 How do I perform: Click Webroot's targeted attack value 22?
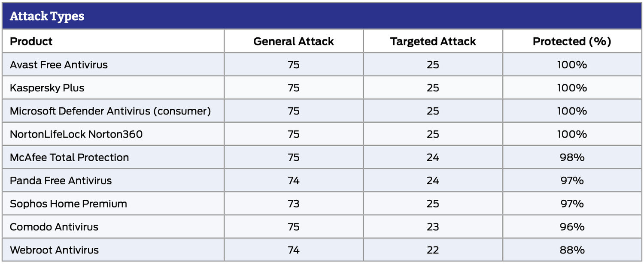433,250
